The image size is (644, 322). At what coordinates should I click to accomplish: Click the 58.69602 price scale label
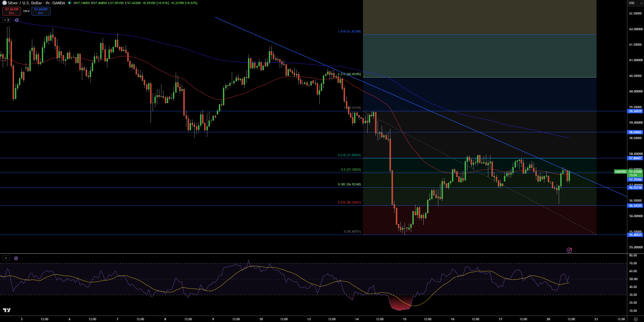point(635,132)
